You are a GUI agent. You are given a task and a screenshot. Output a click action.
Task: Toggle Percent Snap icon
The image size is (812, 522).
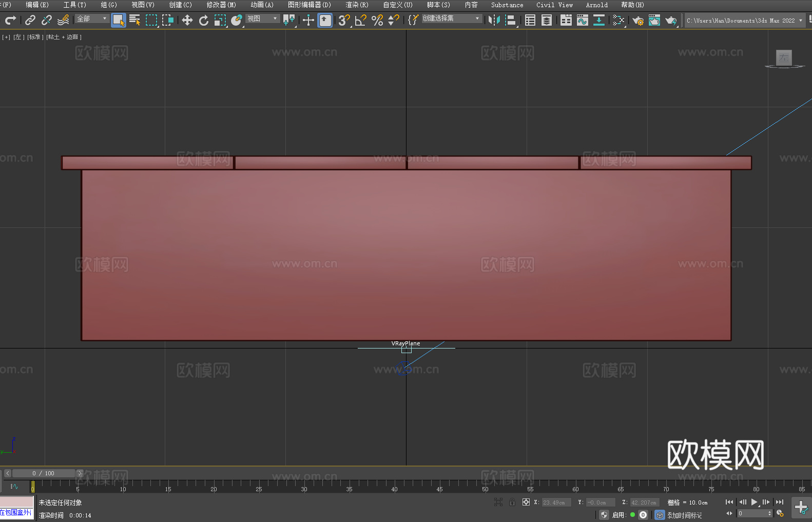point(377,20)
